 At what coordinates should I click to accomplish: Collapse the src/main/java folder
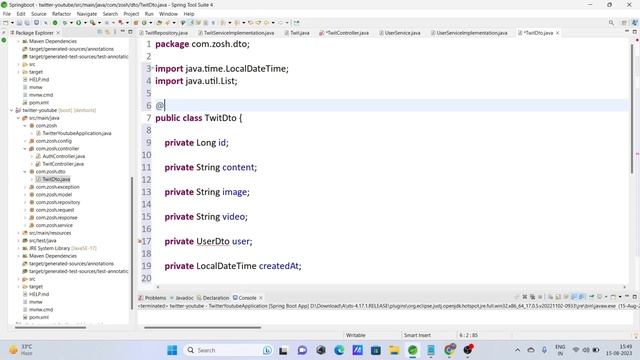(18, 118)
